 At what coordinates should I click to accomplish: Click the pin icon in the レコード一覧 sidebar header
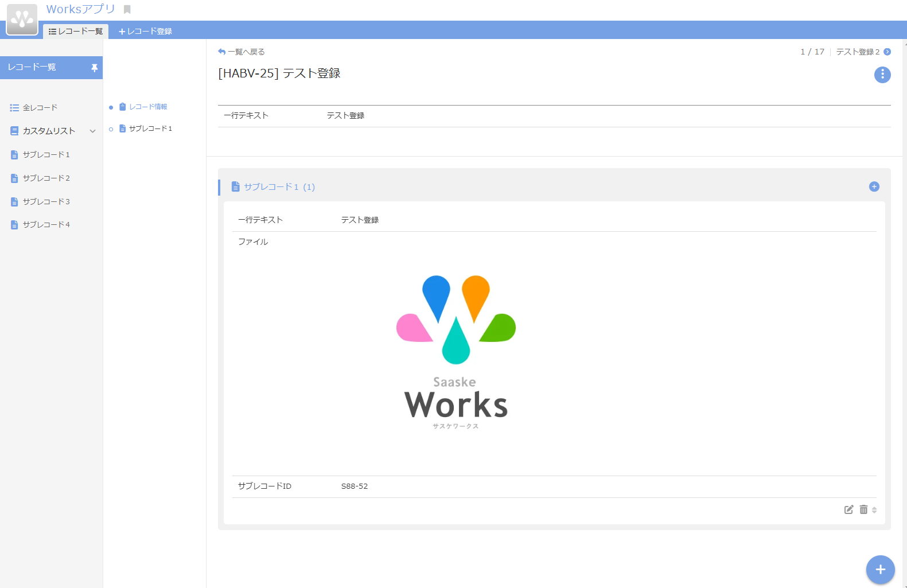95,68
